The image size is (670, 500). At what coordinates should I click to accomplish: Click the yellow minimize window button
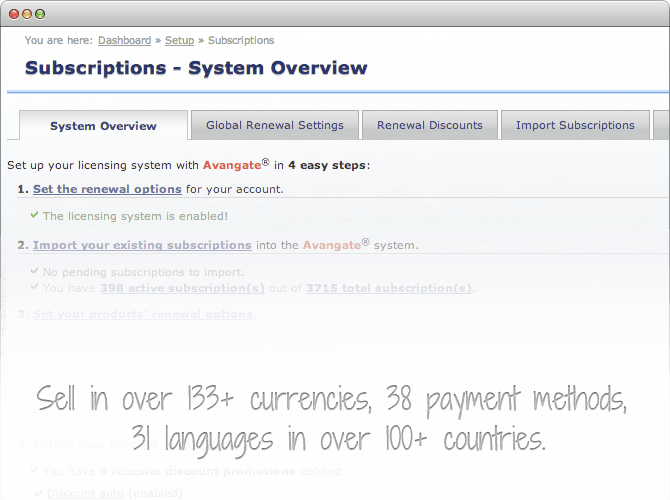(x=27, y=14)
